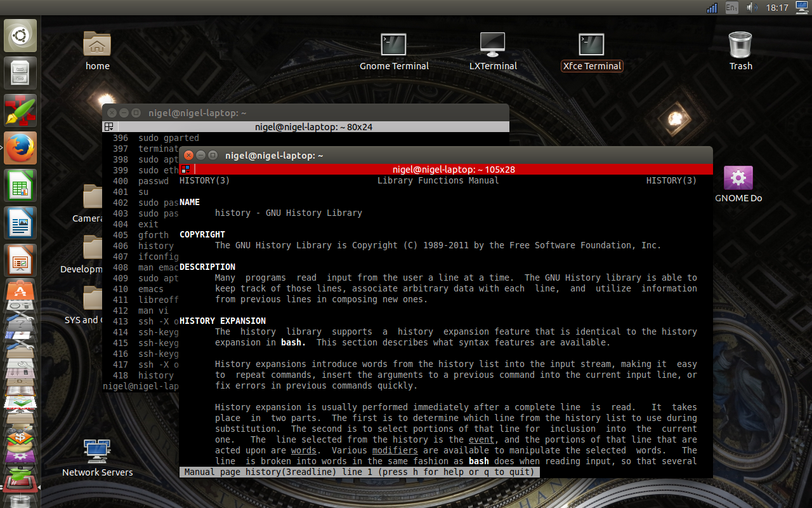The width and height of the screenshot is (812, 508).
Task: Open Network Servers on the desktop
Action: (97, 457)
